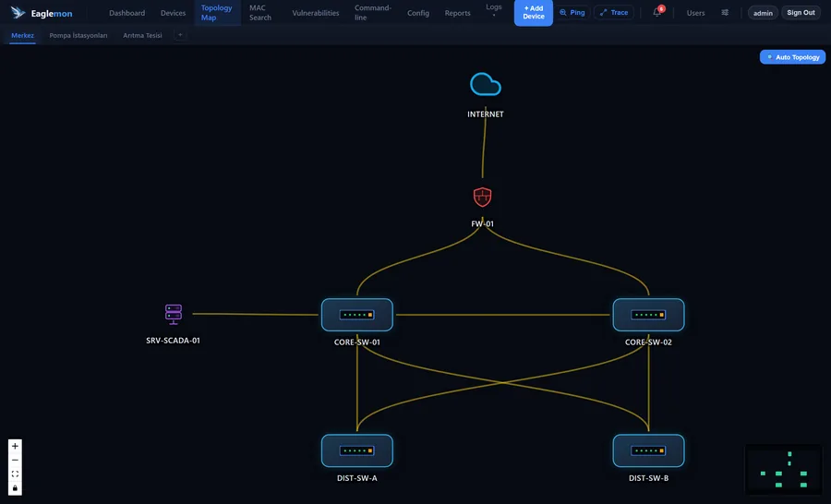Select the DIST-SW-B switch node
The height and width of the screenshot is (504, 831).
tap(649, 451)
